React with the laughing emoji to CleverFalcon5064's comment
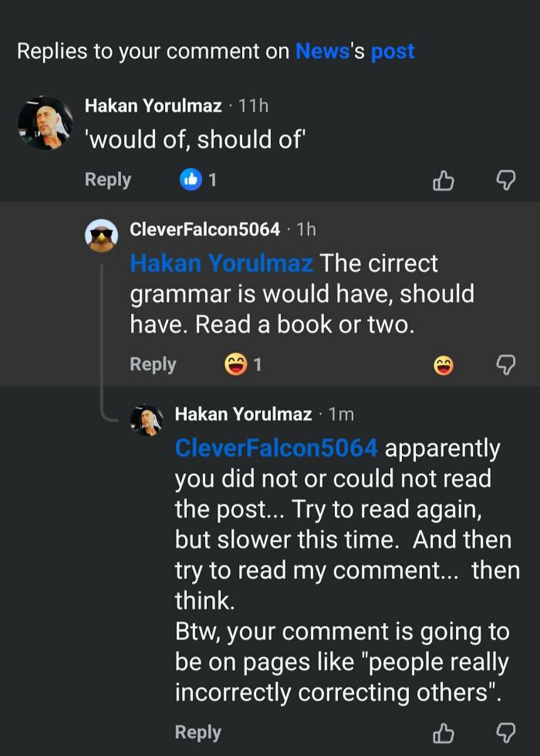 [444, 364]
